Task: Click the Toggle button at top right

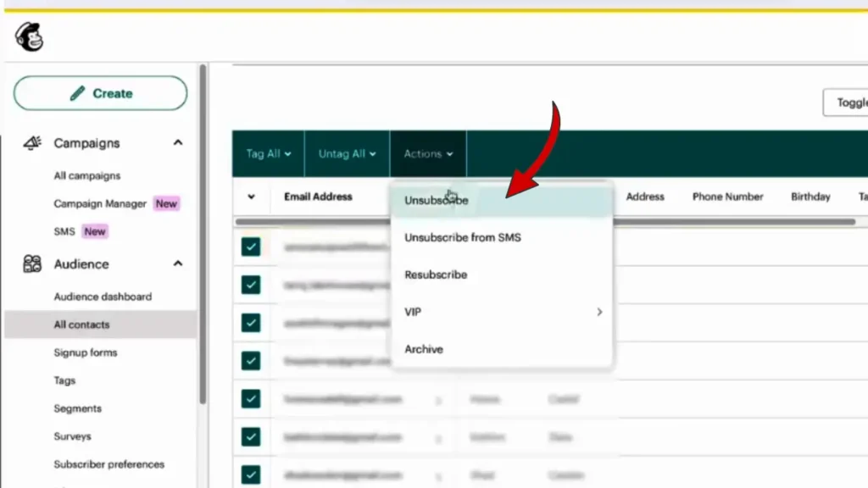Action: click(848, 103)
